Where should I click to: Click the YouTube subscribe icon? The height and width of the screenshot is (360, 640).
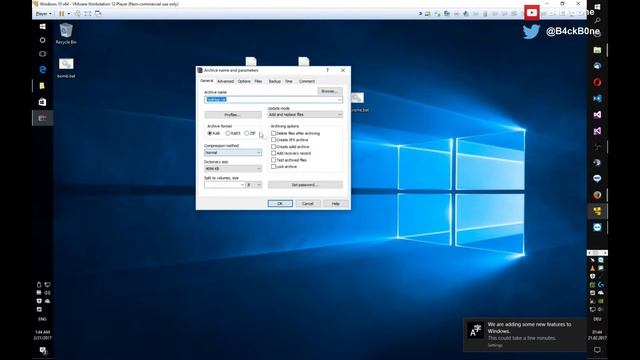(x=532, y=13)
